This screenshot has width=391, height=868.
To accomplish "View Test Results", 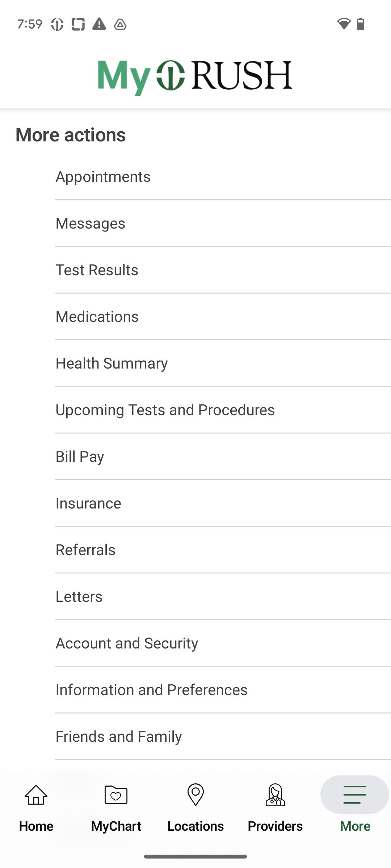I will 223,270.
